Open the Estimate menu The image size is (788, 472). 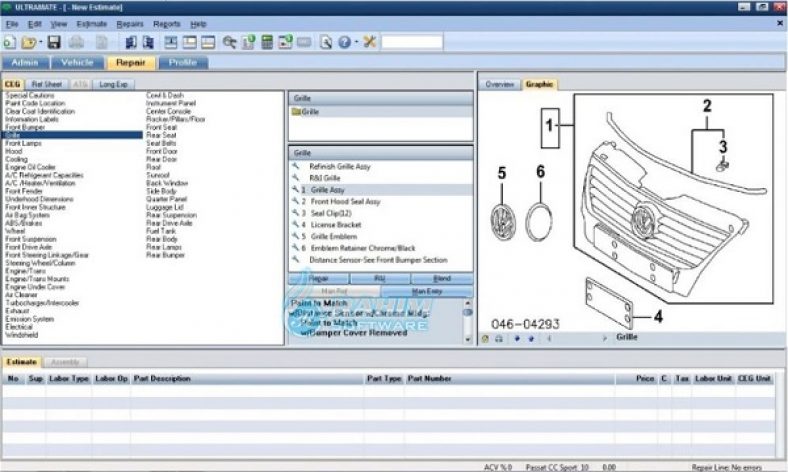coord(91,23)
